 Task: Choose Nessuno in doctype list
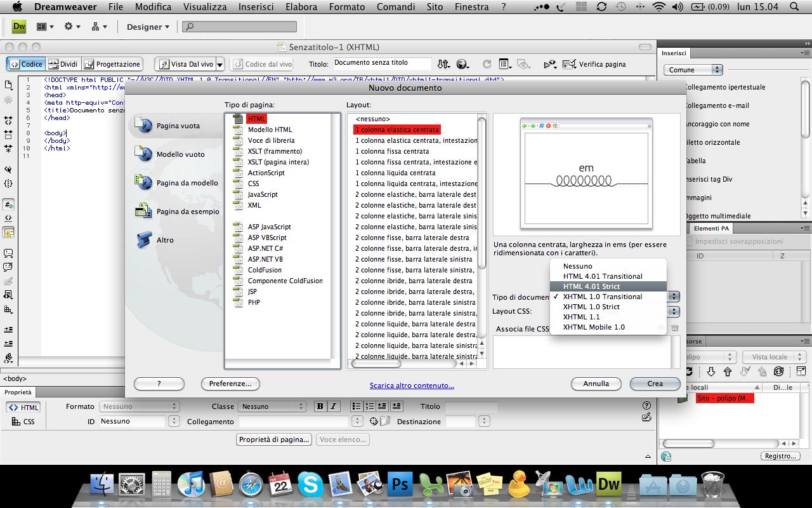pos(608,266)
